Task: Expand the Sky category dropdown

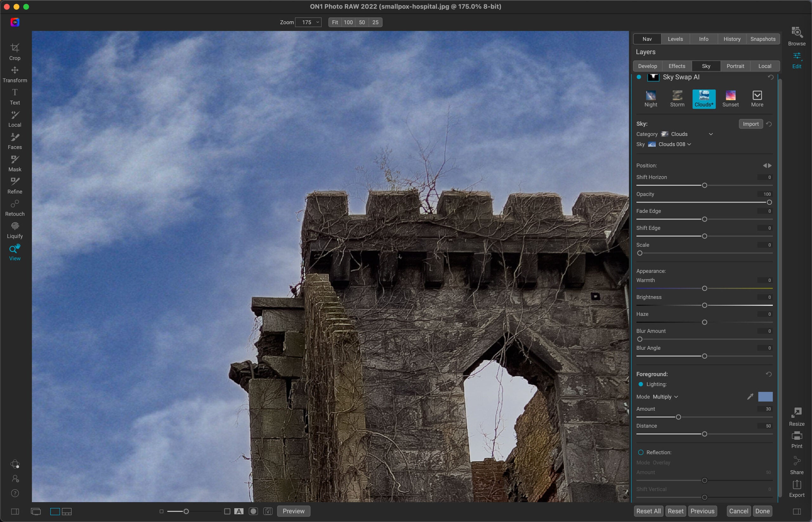Action: click(x=710, y=134)
